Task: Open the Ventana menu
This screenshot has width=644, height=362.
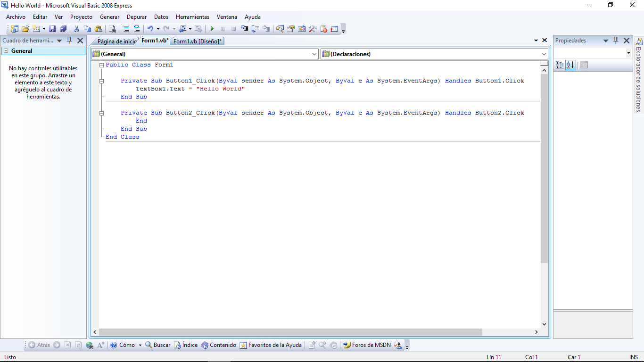Action: 227,17
